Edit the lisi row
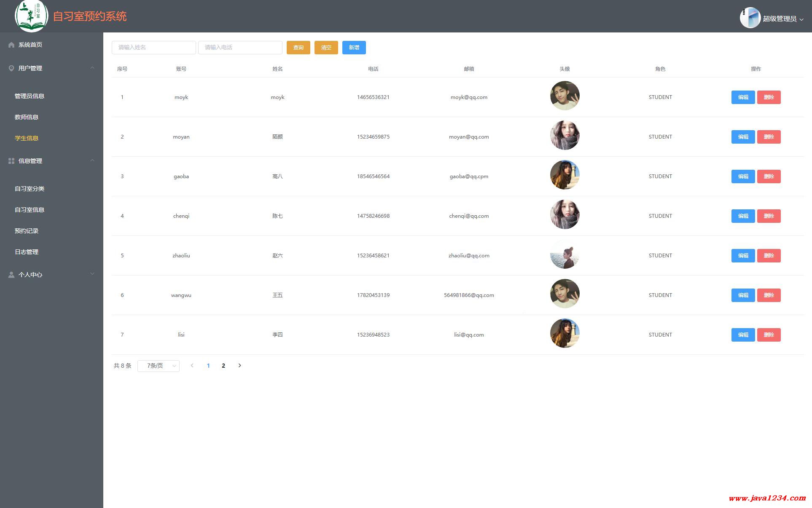The height and width of the screenshot is (508, 812). [x=743, y=335]
